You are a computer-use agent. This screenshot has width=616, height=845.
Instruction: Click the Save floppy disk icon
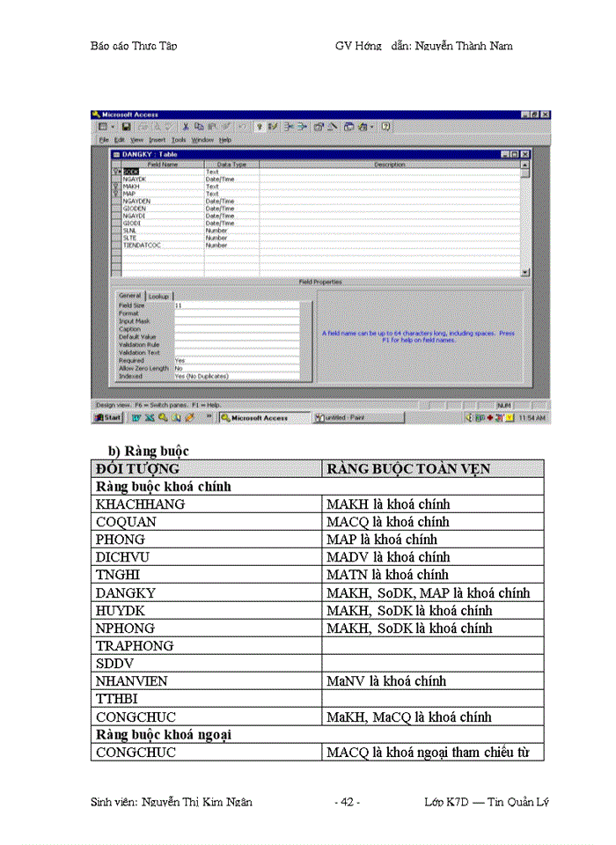pyautogui.click(x=126, y=127)
